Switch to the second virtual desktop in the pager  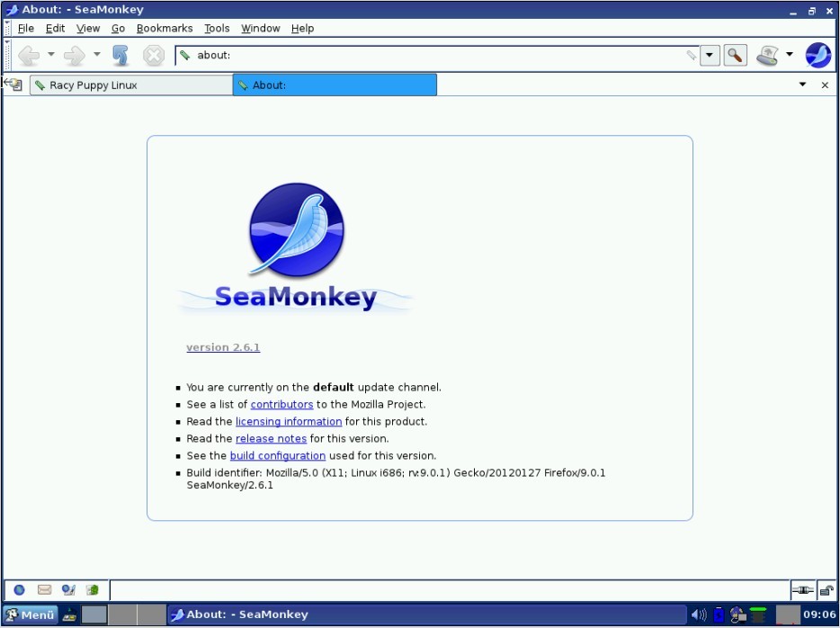point(122,615)
